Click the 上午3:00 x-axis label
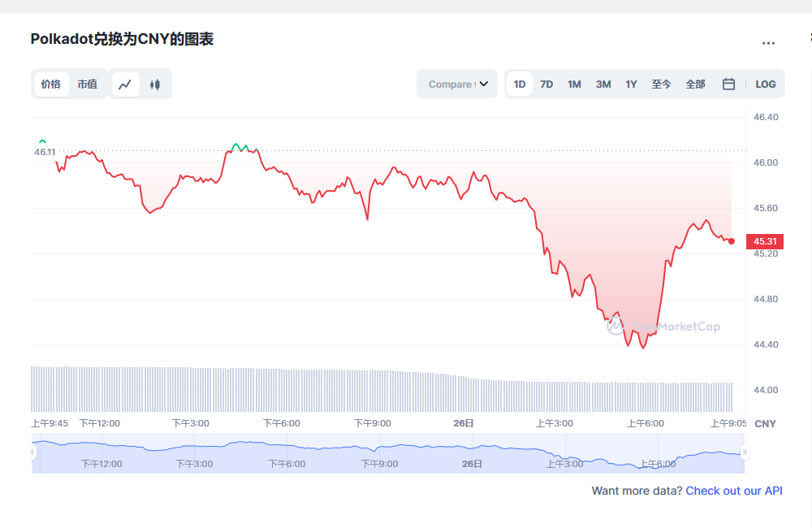The width and height of the screenshot is (812, 528). (x=555, y=423)
